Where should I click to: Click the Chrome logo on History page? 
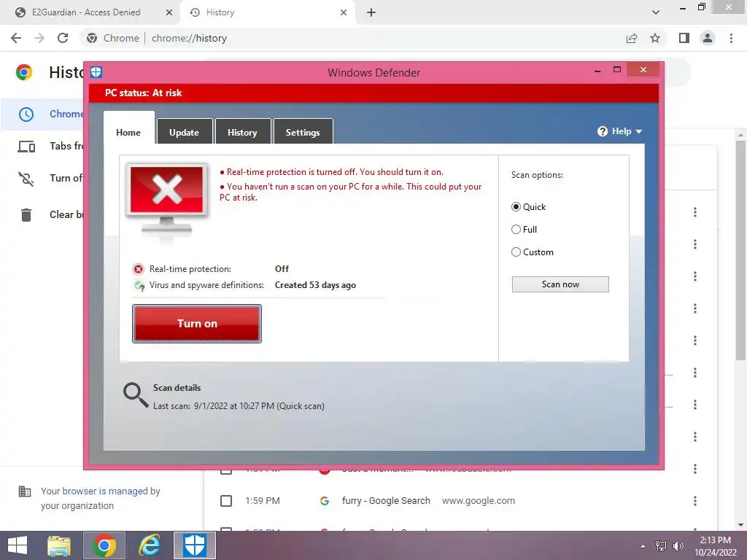[x=24, y=72]
